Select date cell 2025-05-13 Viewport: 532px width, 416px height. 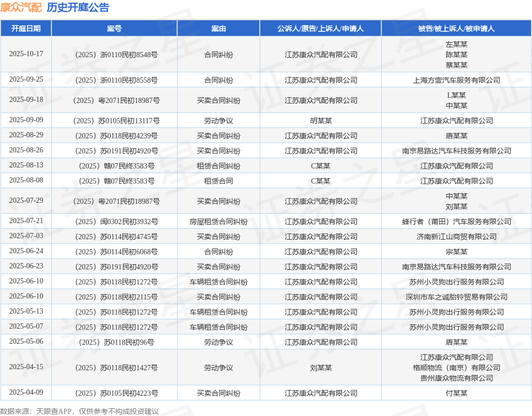click(26, 311)
